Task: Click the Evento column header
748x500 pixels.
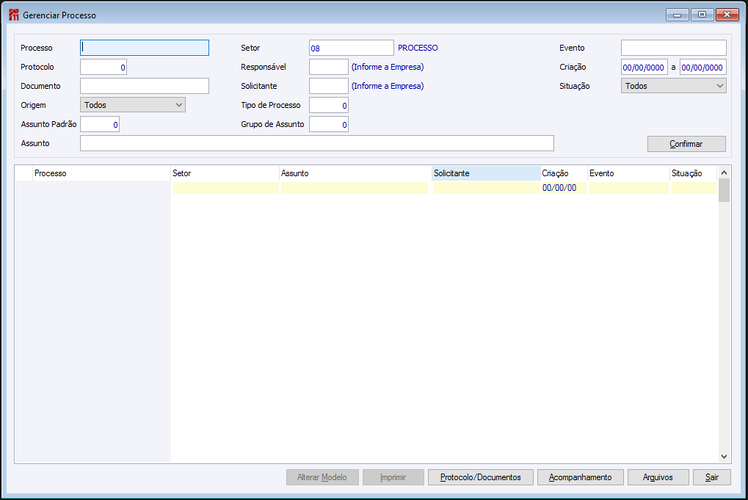Action: (628, 173)
